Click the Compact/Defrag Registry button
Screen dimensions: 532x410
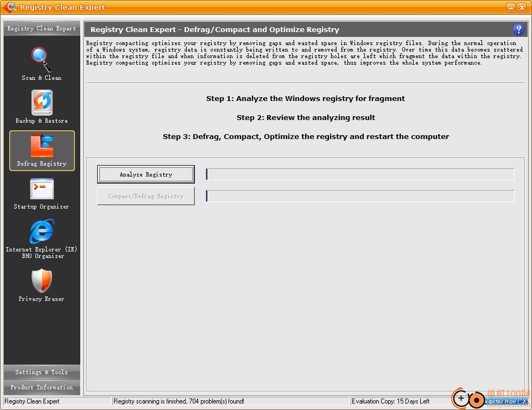(146, 196)
